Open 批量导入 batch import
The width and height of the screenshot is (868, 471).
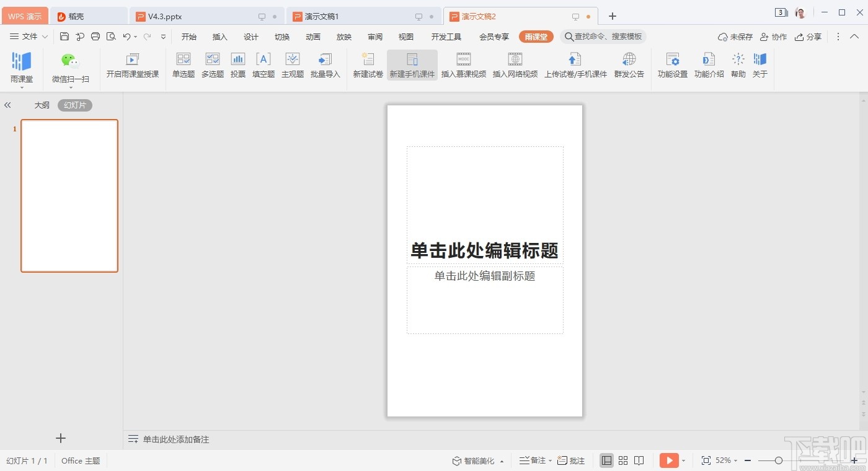[x=325, y=66]
